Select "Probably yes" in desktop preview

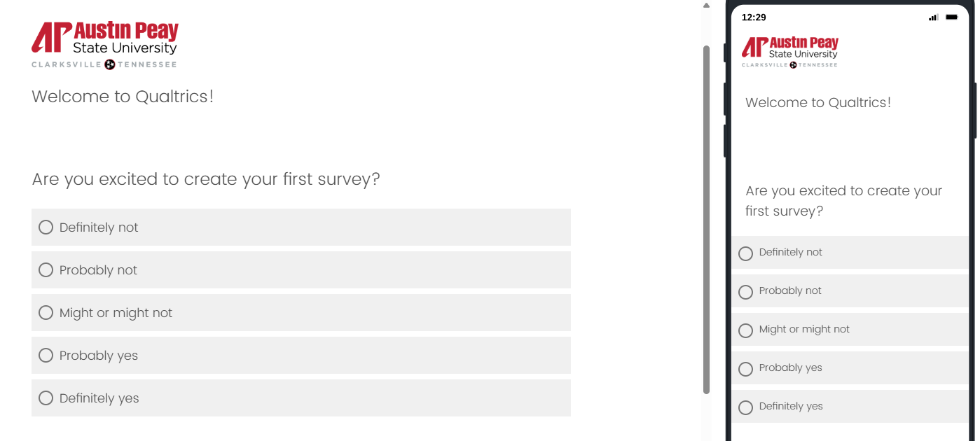[x=46, y=356]
